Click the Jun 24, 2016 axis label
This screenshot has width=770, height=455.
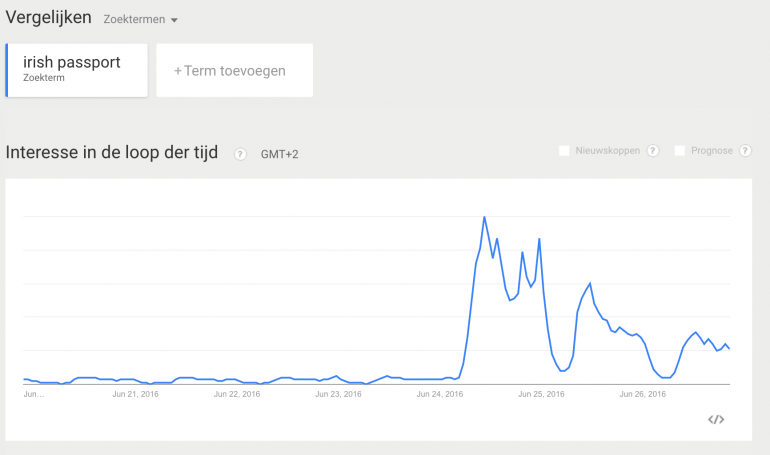(x=440, y=394)
